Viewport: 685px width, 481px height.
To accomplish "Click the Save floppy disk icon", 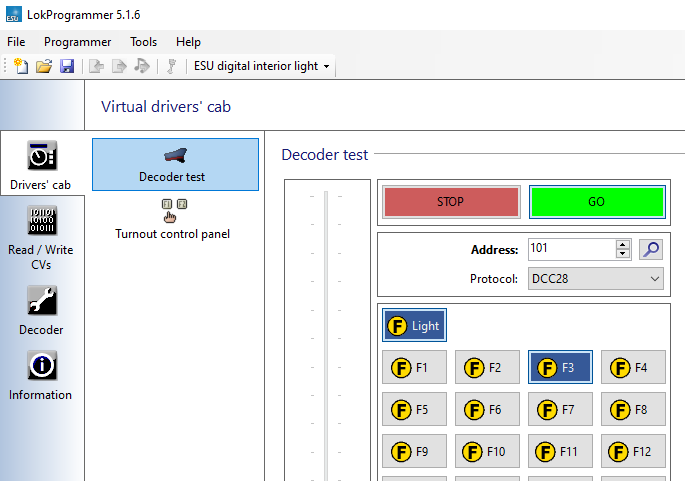I will point(67,66).
